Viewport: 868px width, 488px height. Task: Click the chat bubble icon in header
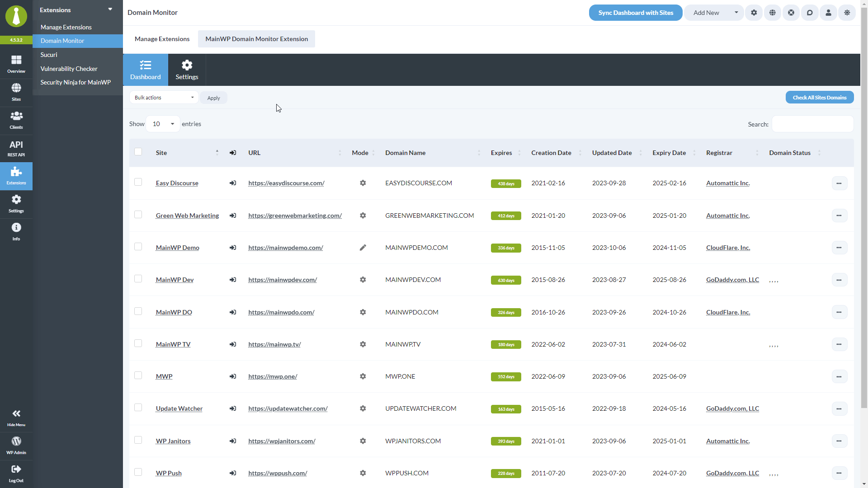point(810,13)
